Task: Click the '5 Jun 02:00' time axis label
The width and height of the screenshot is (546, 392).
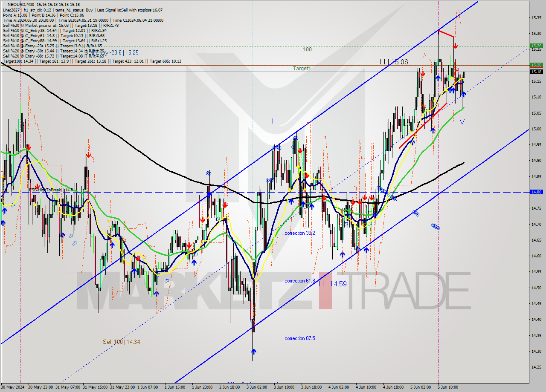Action: 421,387
